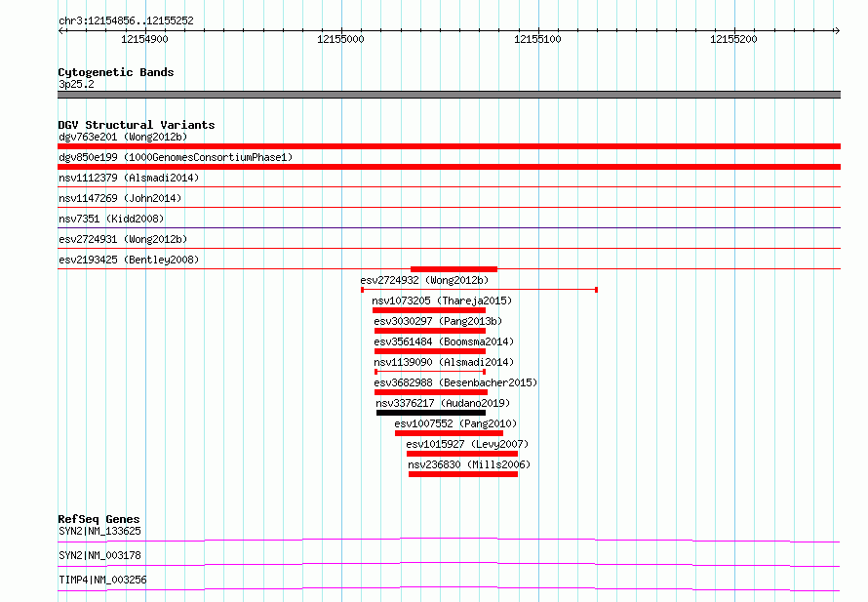Open variant esv2724931 (Wong2012b)
The width and height of the screenshot is (868, 602).
123,239
